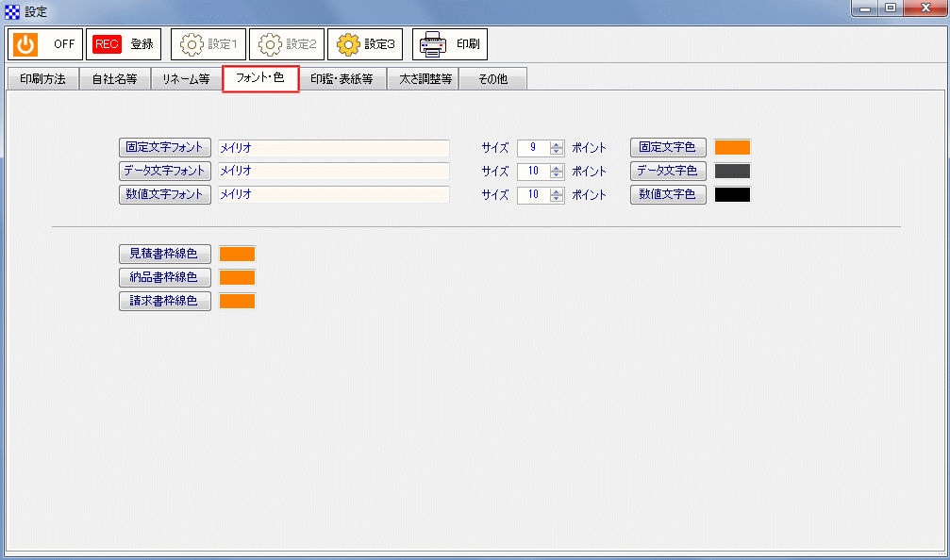Click the 固定文字フォント button
Screen dimensions: 950x560
tap(164, 147)
